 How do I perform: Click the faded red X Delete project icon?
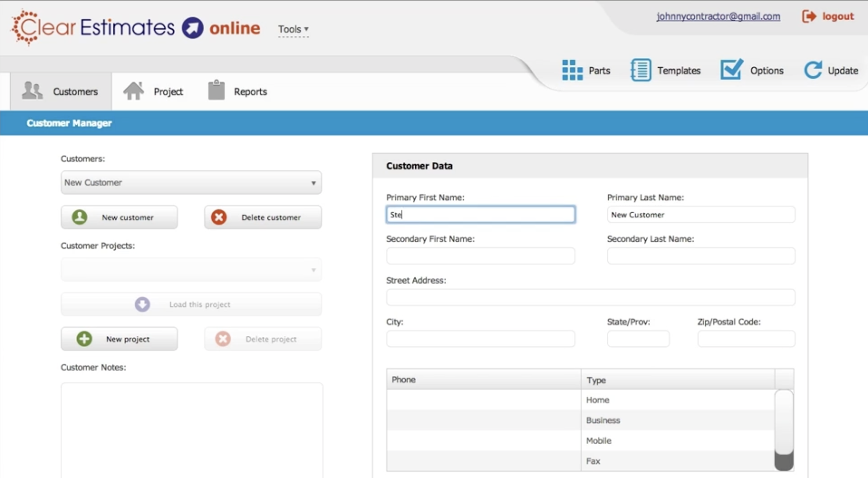point(223,339)
